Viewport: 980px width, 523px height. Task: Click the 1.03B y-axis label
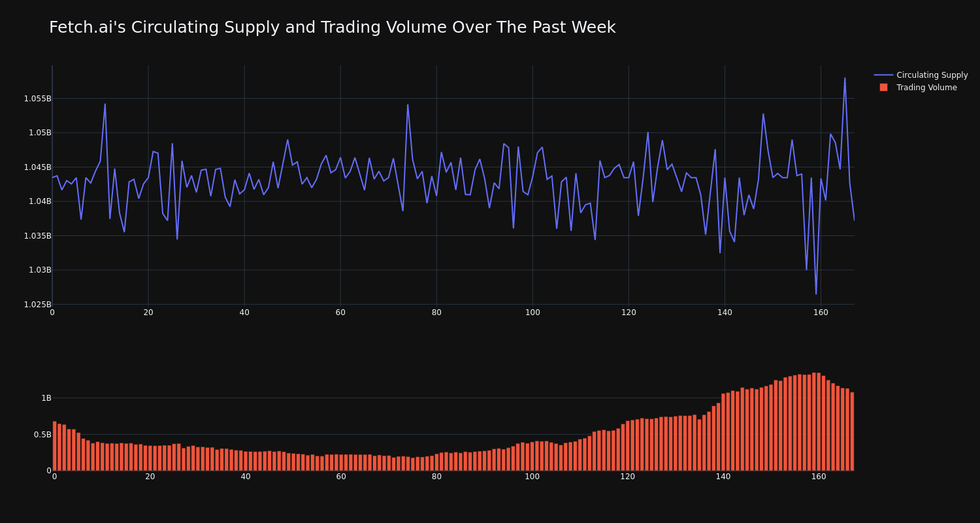coord(39,270)
